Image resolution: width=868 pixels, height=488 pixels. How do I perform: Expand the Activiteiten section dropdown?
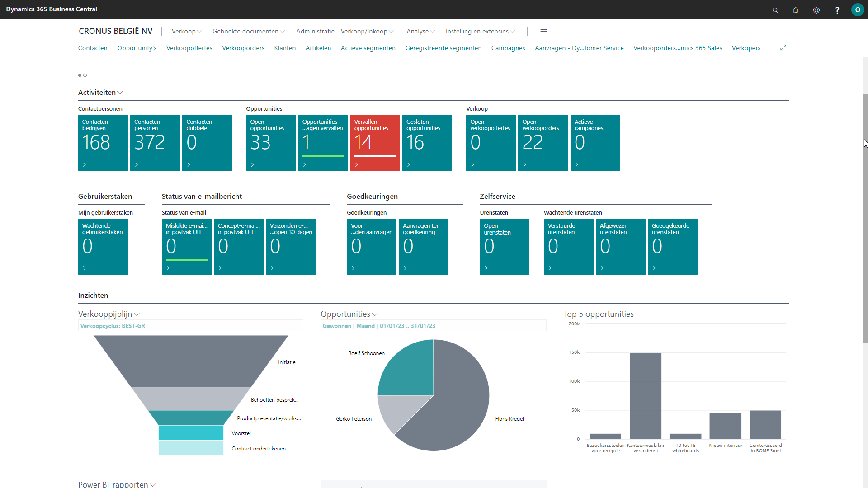pyautogui.click(x=120, y=92)
